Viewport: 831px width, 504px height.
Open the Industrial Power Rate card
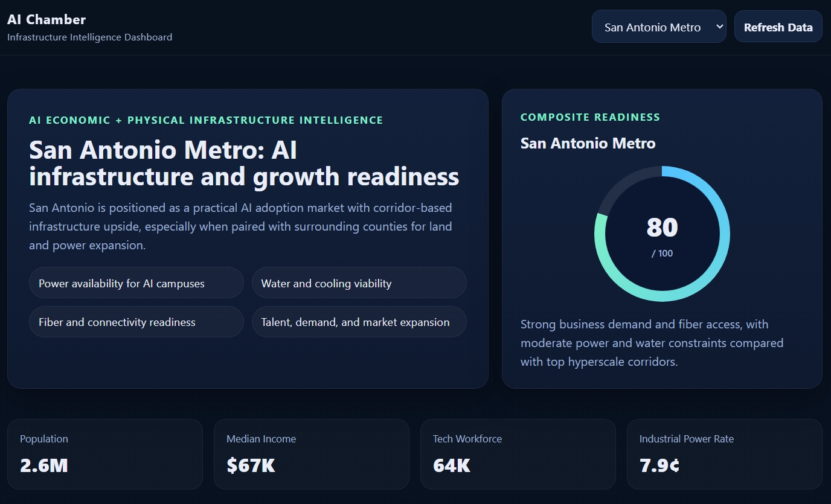click(x=724, y=454)
